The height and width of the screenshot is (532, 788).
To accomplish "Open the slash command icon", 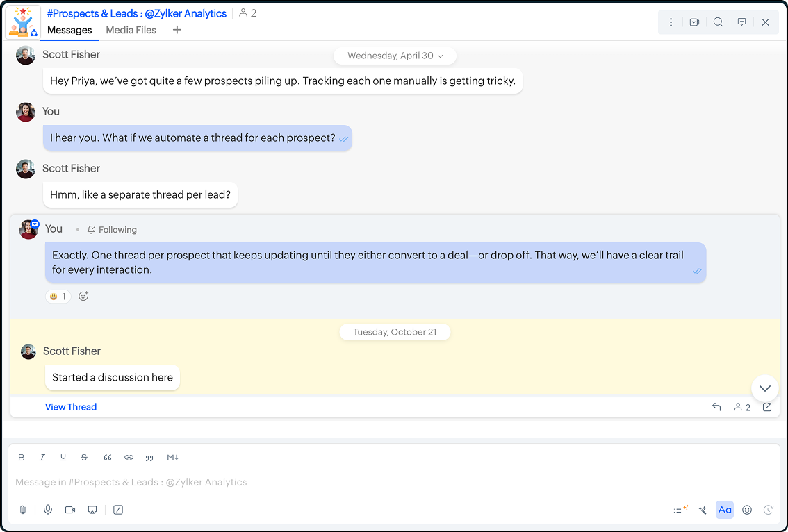I will [118, 510].
